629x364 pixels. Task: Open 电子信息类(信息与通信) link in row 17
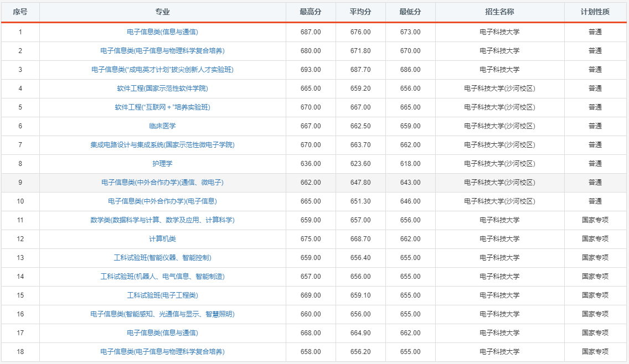162,334
